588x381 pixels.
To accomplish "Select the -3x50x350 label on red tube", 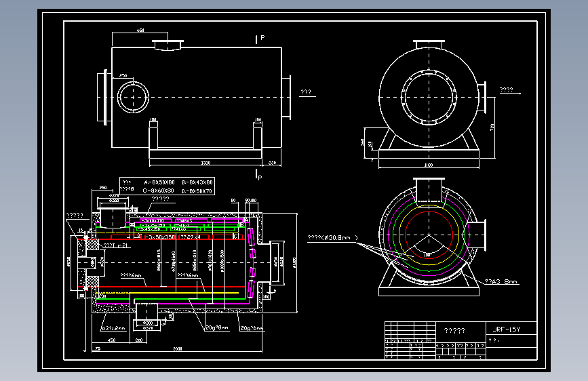I will click(160, 237).
